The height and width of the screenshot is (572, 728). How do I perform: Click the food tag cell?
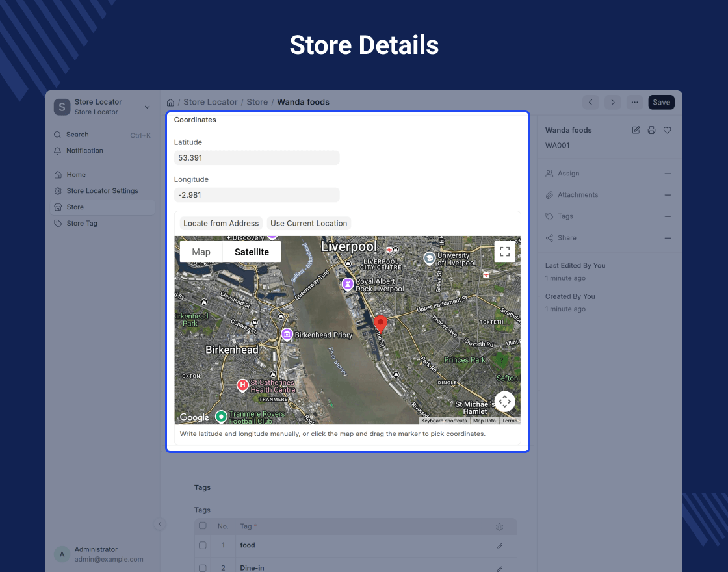[x=358, y=545]
